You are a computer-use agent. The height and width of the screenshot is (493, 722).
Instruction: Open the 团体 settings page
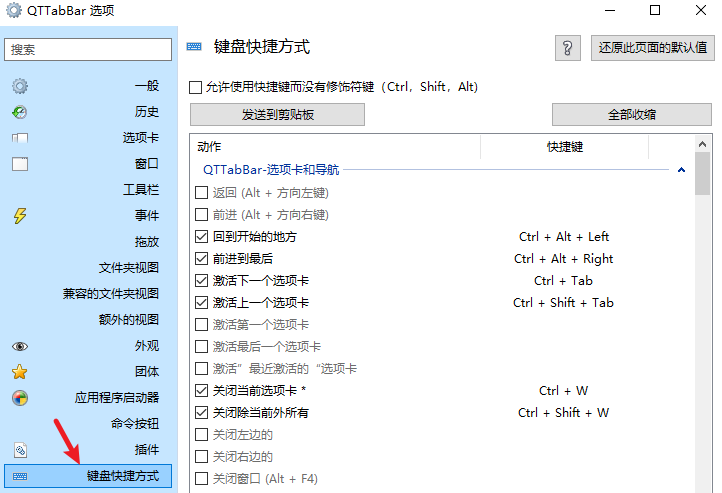147,371
